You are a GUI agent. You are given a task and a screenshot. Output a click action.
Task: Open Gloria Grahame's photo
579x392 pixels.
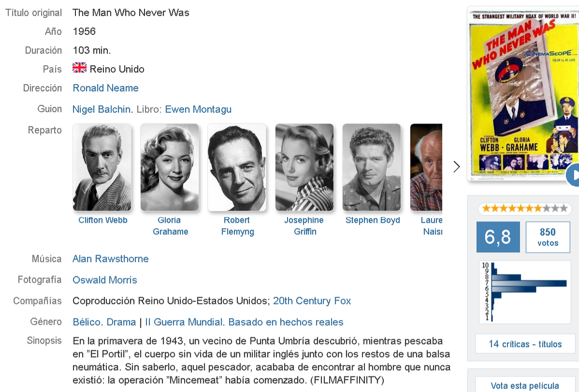tap(169, 168)
